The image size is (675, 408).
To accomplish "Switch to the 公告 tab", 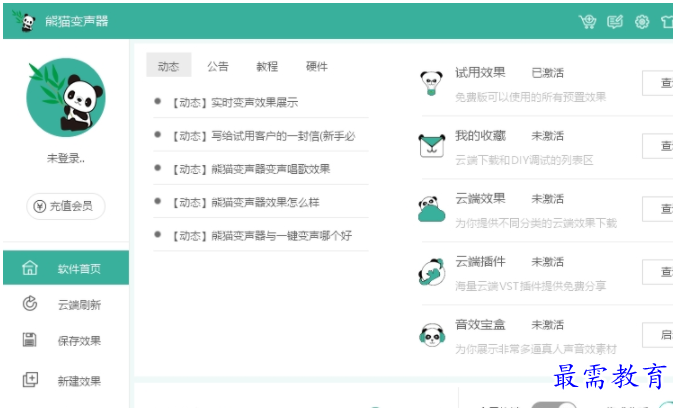I will (x=218, y=66).
